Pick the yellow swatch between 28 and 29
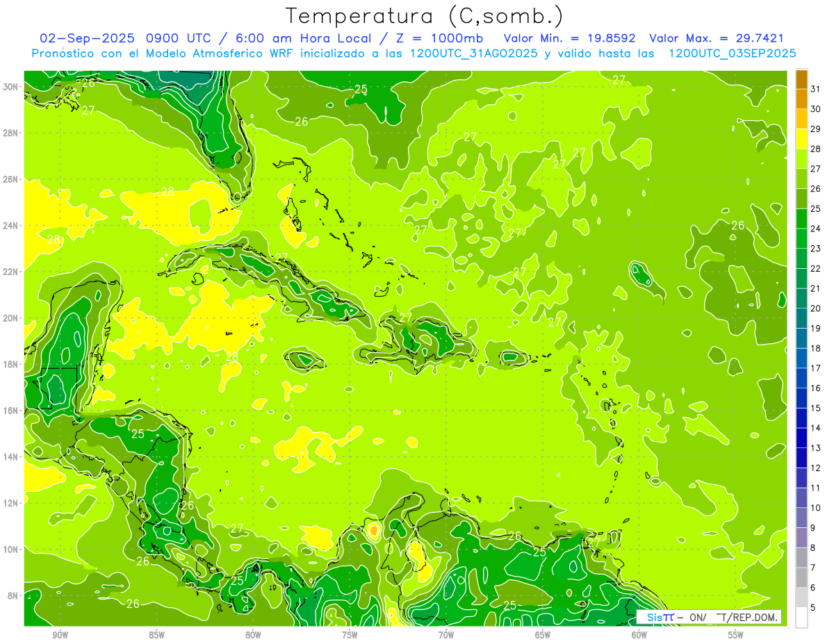834x644 pixels. tap(801, 139)
